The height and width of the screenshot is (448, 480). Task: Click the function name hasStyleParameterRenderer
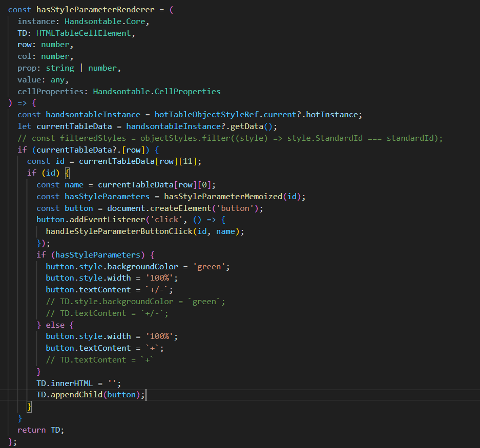(95, 10)
